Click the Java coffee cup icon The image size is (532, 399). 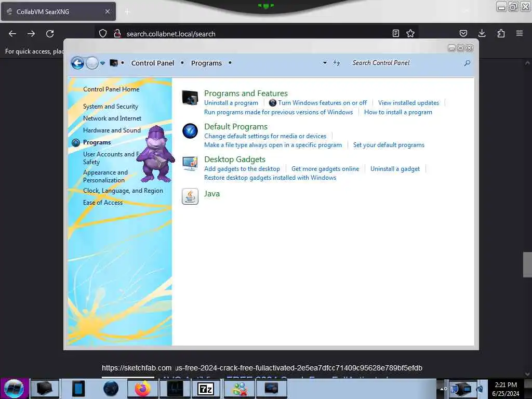pyautogui.click(x=190, y=196)
